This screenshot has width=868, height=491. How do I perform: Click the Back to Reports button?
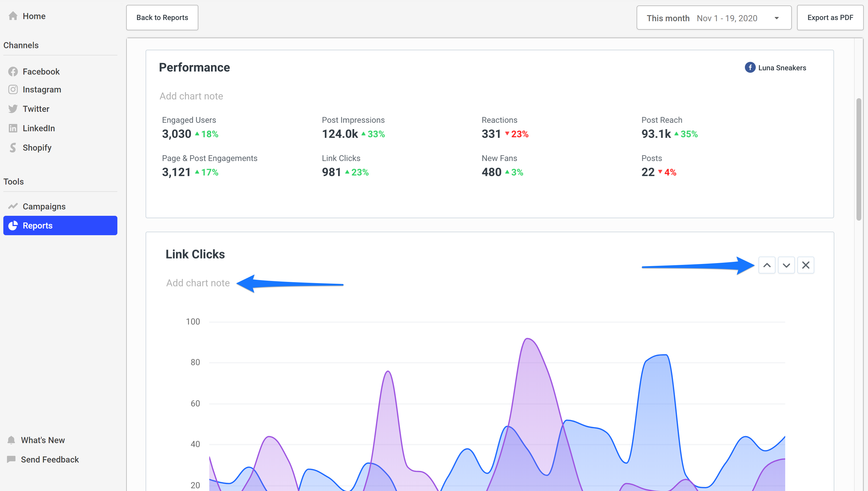click(x=162, y=18)
